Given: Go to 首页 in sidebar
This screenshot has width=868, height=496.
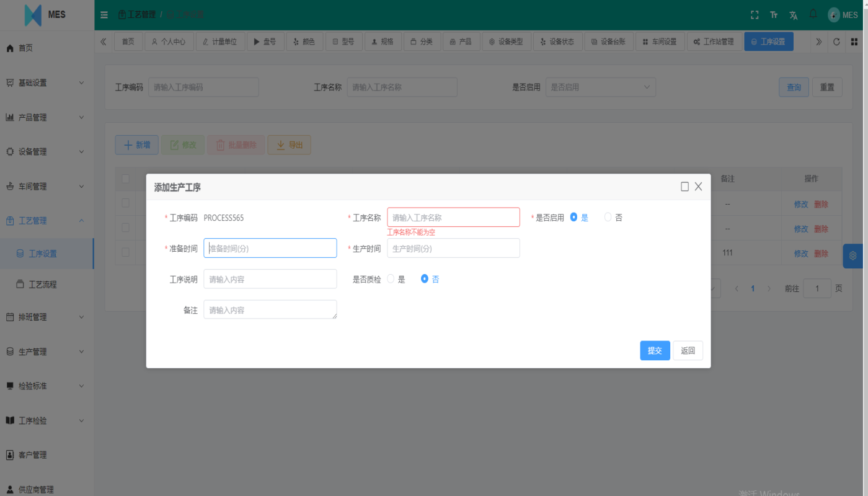Looking at the screenshot, I should click(x=47, y=48).
